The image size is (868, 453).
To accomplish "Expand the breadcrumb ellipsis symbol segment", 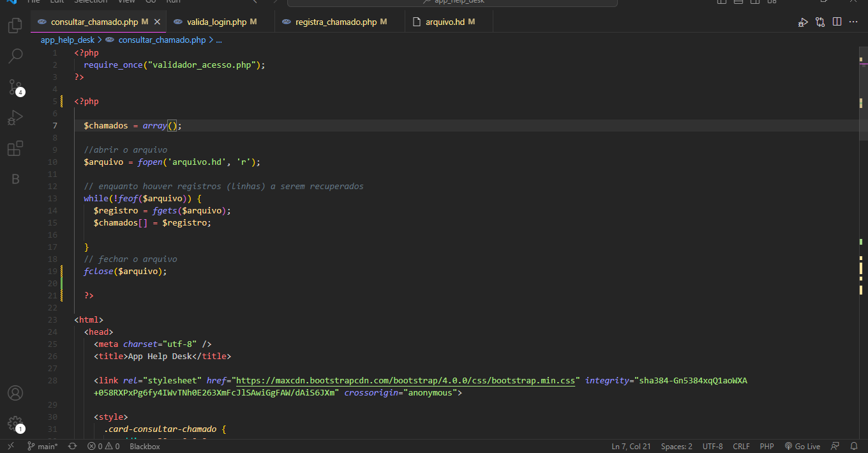I will [219, 40].
